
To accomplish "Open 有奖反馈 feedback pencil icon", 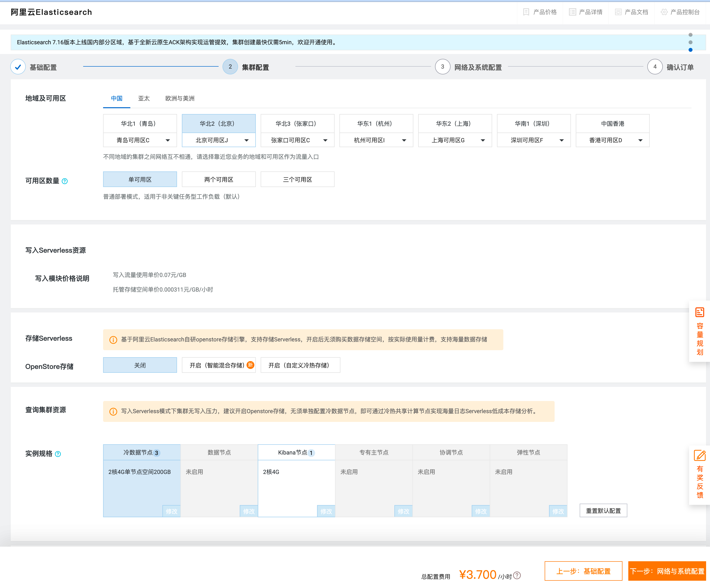I will pos(700,455).
